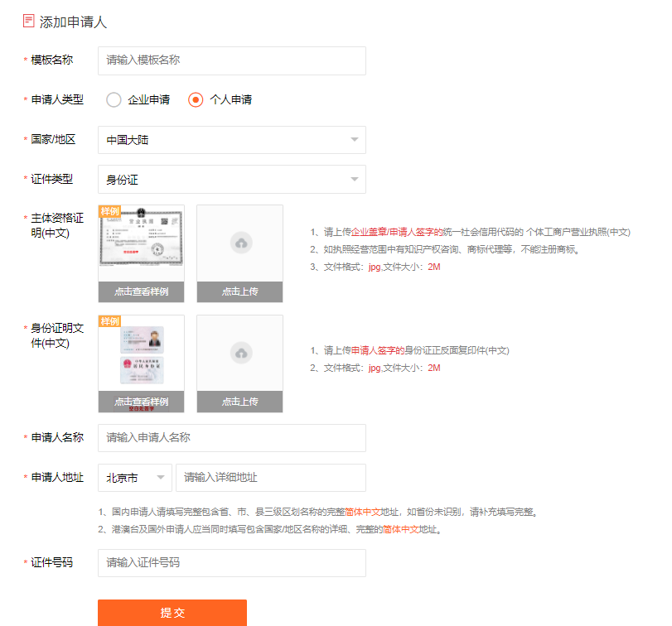
Task: Click the 证件号码 input field
Action: [232, 563]
